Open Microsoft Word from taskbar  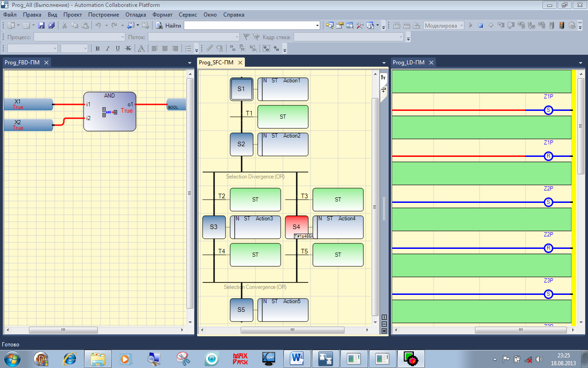297,358
